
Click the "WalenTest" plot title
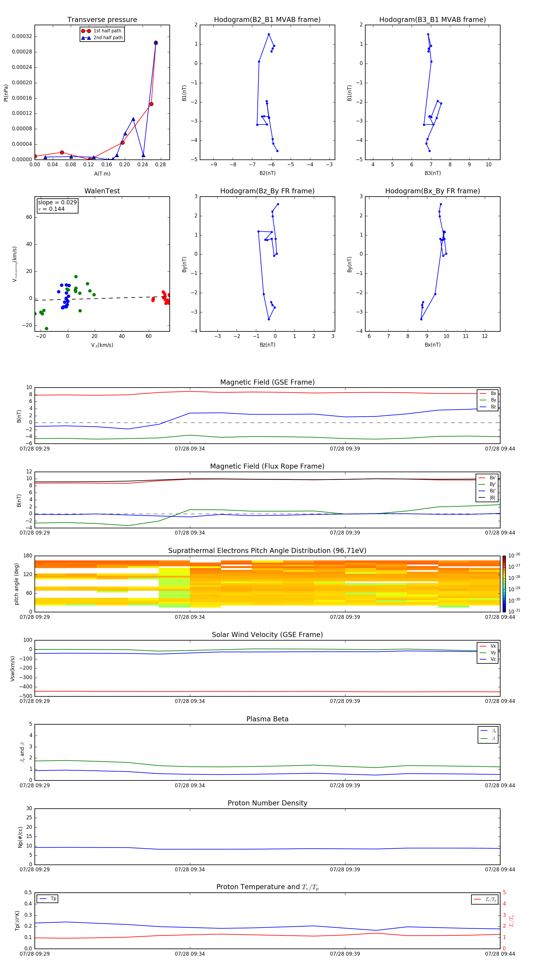click(x=102, y=191)
